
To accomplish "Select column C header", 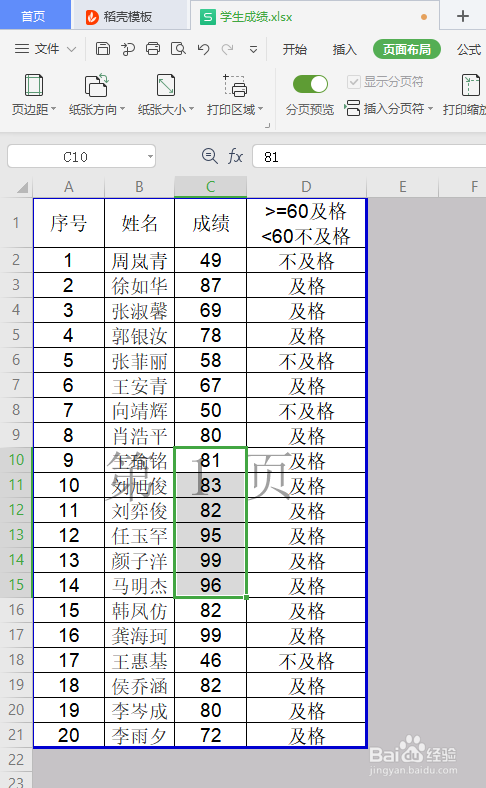I will pos(211,187).
